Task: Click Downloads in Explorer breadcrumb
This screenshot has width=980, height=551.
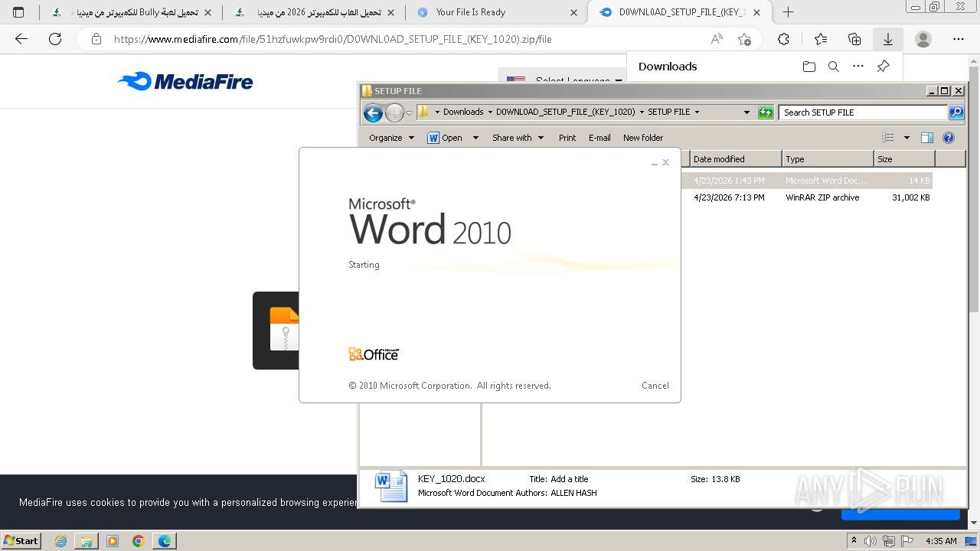Action: (x=463, y=112)
